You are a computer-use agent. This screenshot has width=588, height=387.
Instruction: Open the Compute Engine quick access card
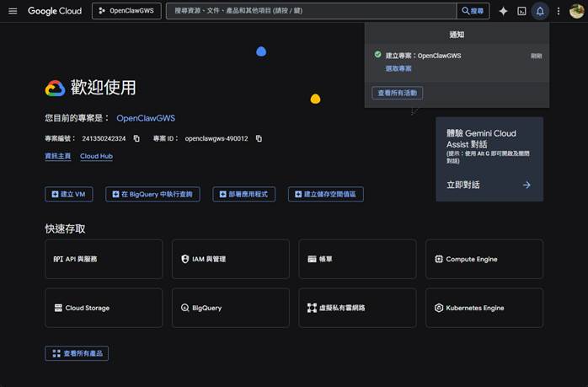pyautogui.click(x=484, y=260)
